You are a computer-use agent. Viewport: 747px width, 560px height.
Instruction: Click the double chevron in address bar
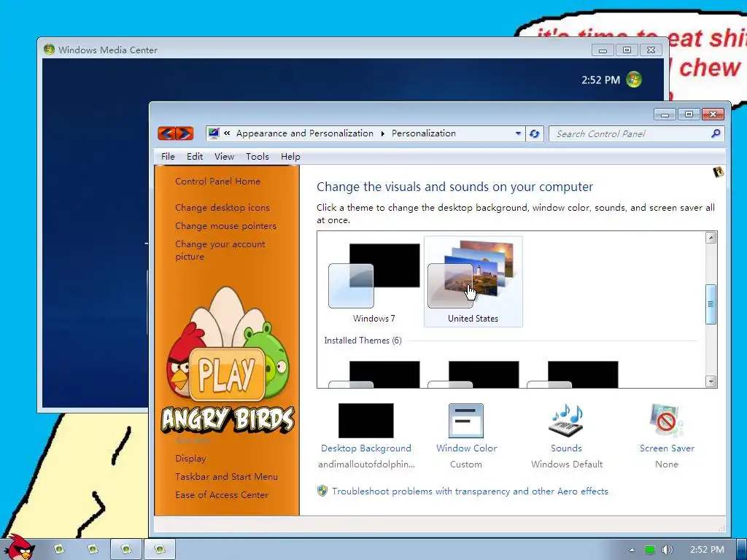[228, 133]
